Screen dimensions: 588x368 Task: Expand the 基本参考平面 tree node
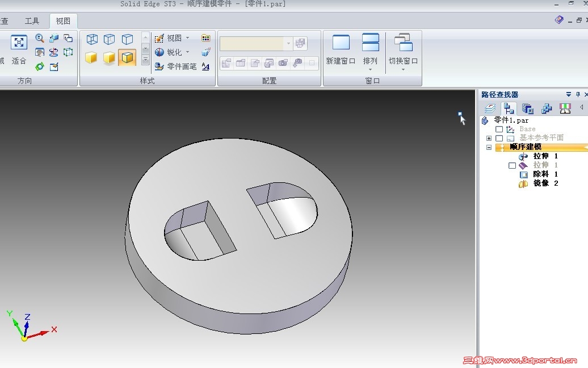(x=489, y=138)
